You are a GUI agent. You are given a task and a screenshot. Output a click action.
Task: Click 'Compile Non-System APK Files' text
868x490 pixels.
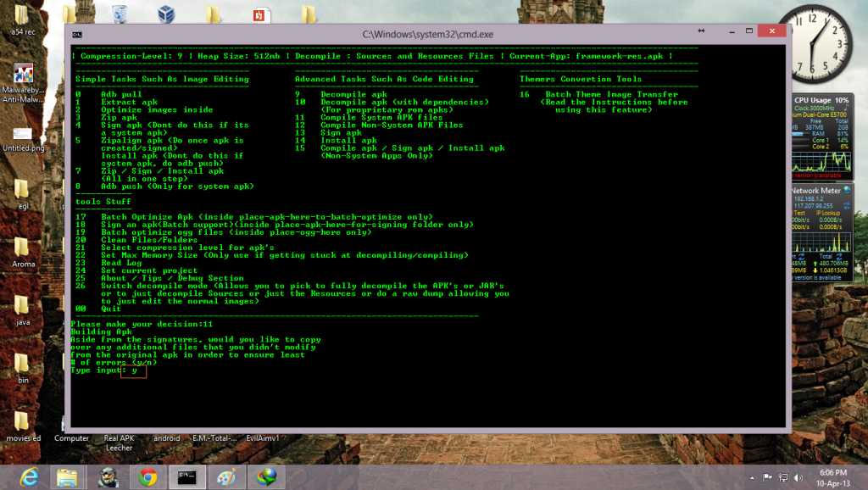pyautogui.click(x=392, y=125)
